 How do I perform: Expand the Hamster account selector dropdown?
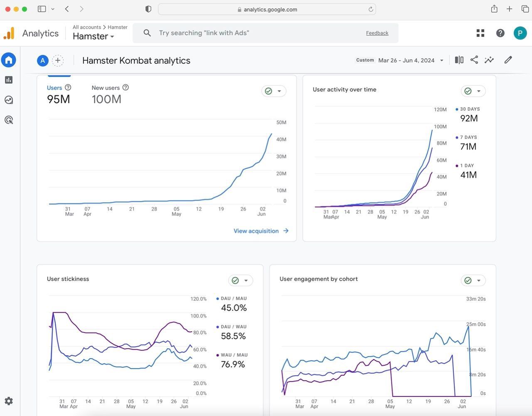94,37
